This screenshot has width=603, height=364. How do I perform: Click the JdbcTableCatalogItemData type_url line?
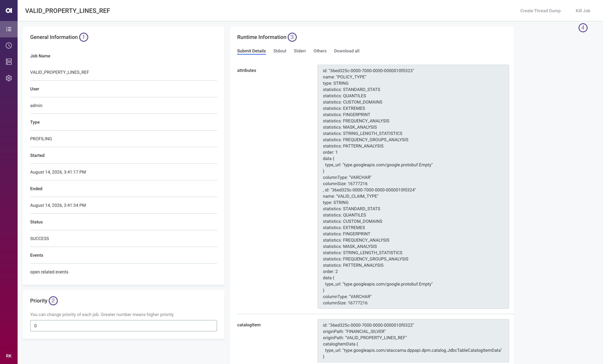(413, 350)
